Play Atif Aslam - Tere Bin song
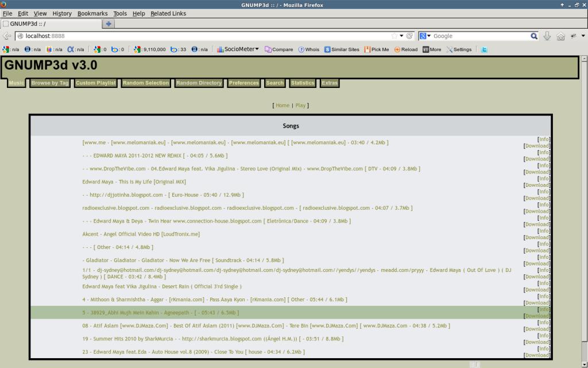Image resolution: width=588 pixels, height=368 pixels. [x=266, y=325]
